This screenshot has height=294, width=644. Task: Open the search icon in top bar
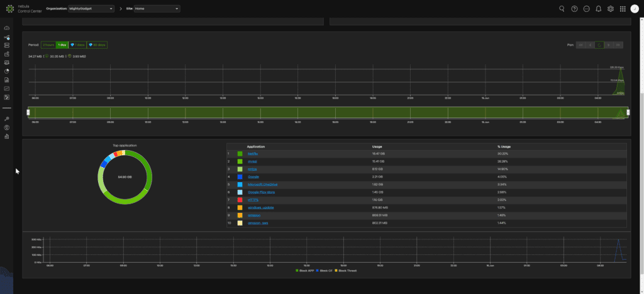pos(562,9)
